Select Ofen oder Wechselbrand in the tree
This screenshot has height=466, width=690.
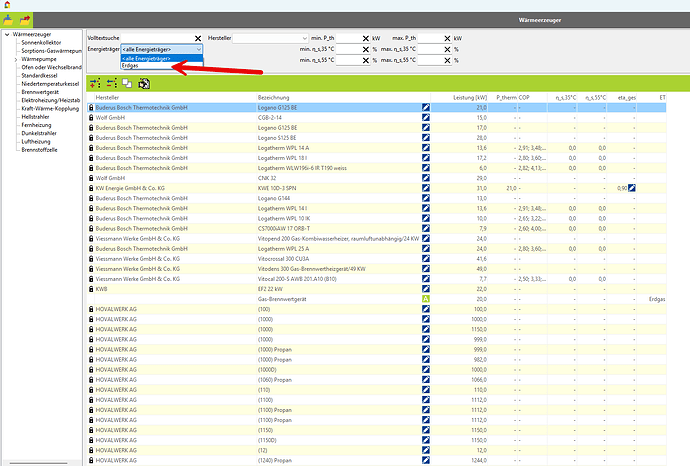click(51, 67)
